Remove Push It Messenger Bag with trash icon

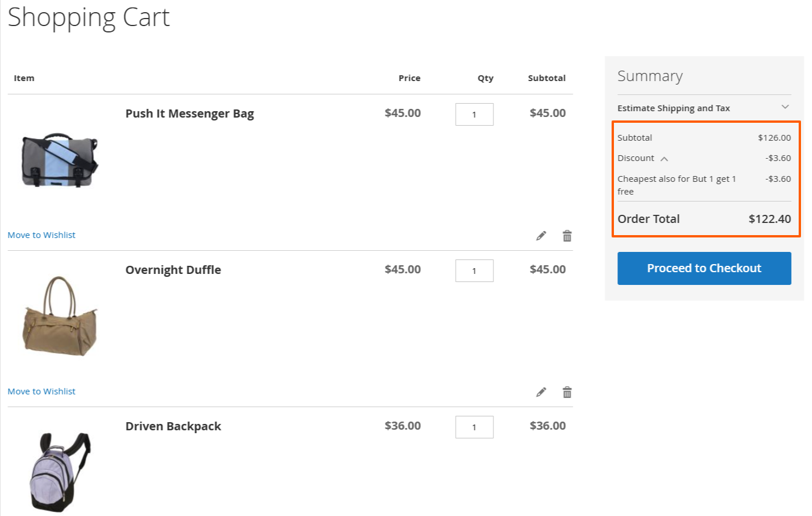[567, 236]
